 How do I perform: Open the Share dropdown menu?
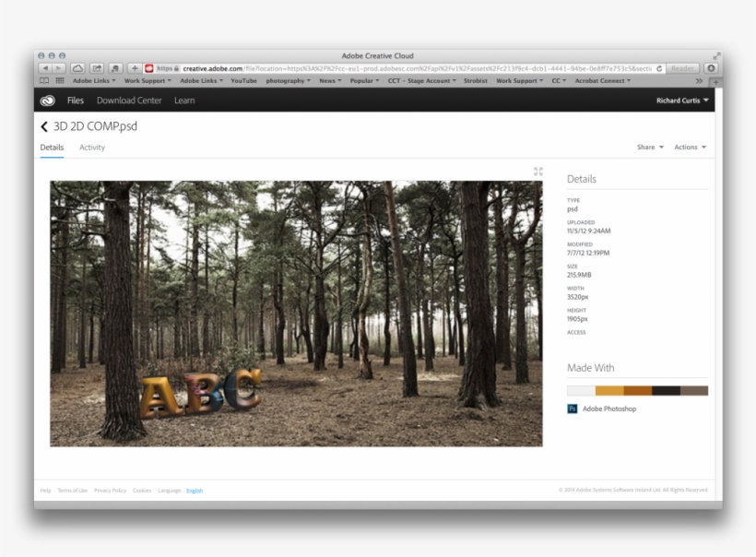(649, 148)
